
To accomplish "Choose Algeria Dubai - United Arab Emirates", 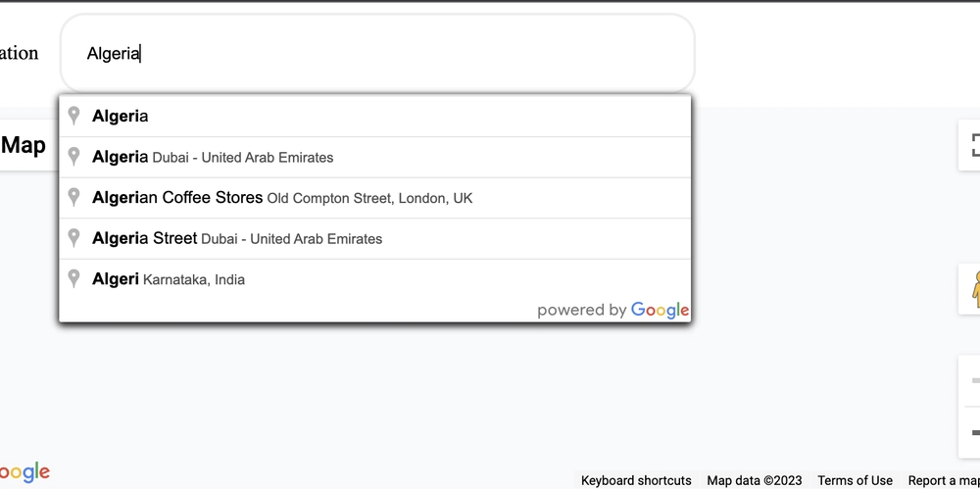I will 375,157.
